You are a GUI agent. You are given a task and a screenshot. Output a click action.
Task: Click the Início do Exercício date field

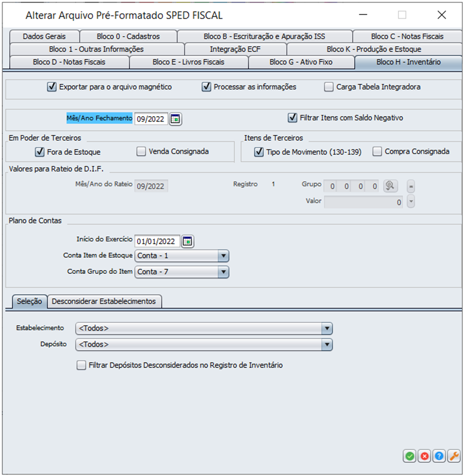(157, 241)
